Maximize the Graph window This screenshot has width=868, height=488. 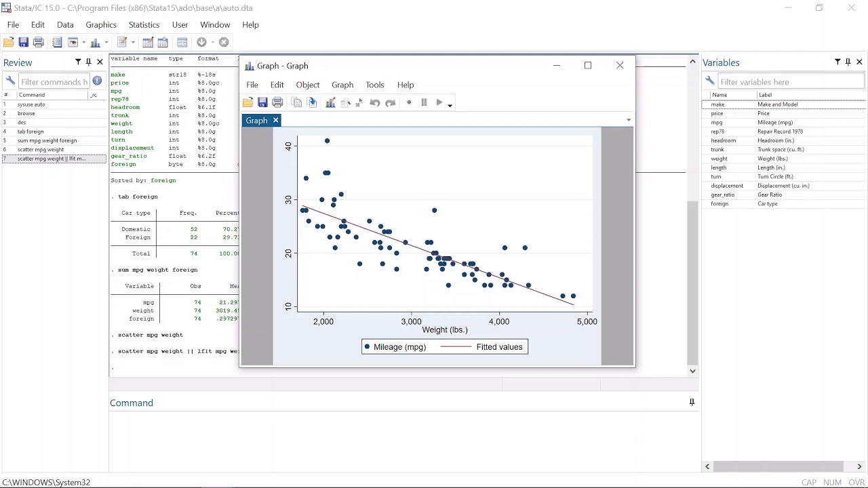pyautogui.click(x=588, y=65)
